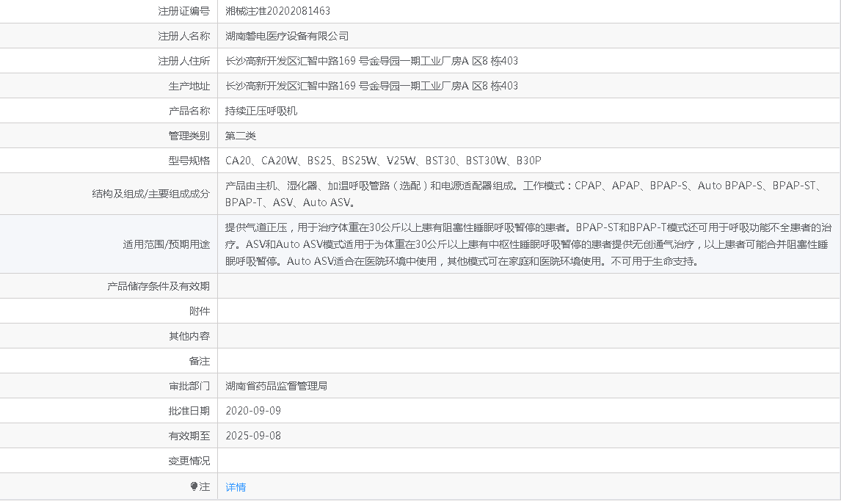Click the model specification list starting CA20
The width and height of the screenshot is (841, 504).
click(383, 161)
